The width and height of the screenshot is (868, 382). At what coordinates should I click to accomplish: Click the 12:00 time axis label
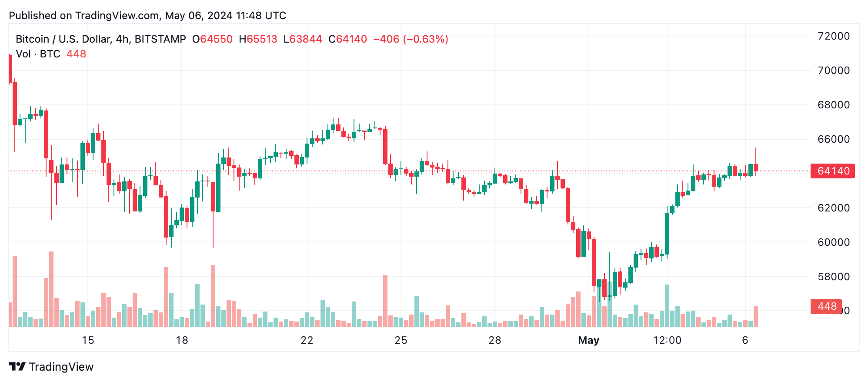tap(667, 340)
